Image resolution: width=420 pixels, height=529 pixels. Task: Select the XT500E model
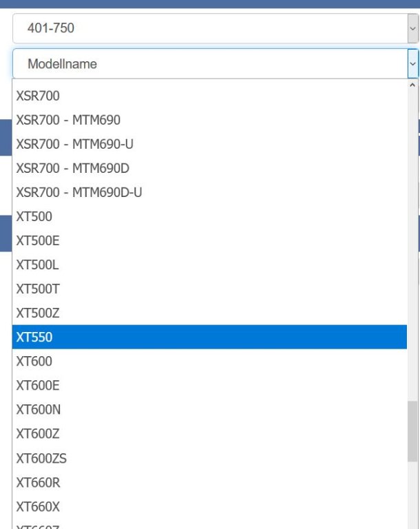(209, 240)
